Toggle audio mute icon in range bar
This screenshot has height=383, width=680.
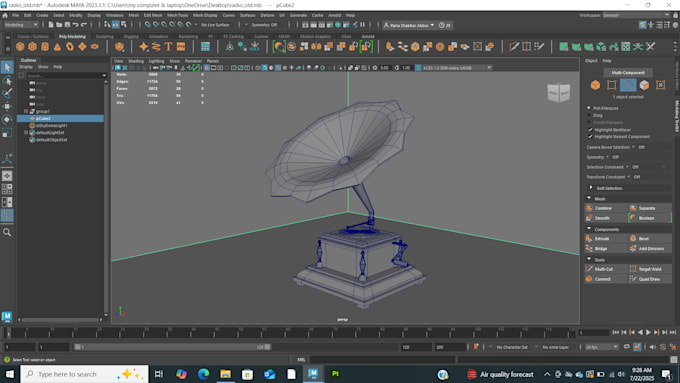[653, 347]
